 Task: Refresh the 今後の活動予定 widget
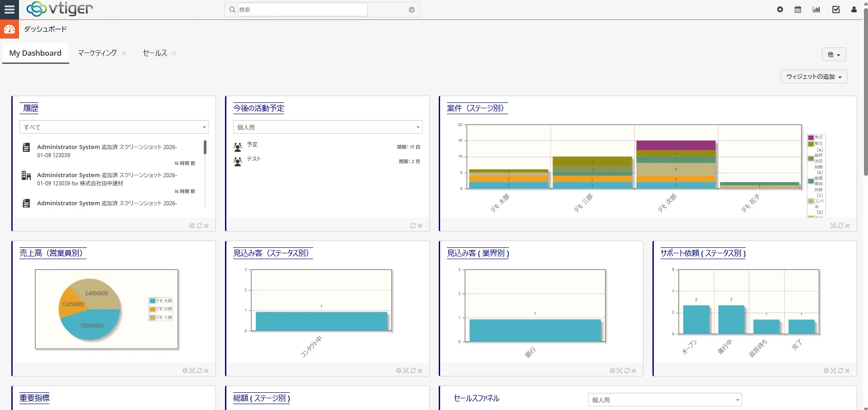point(413,226)
